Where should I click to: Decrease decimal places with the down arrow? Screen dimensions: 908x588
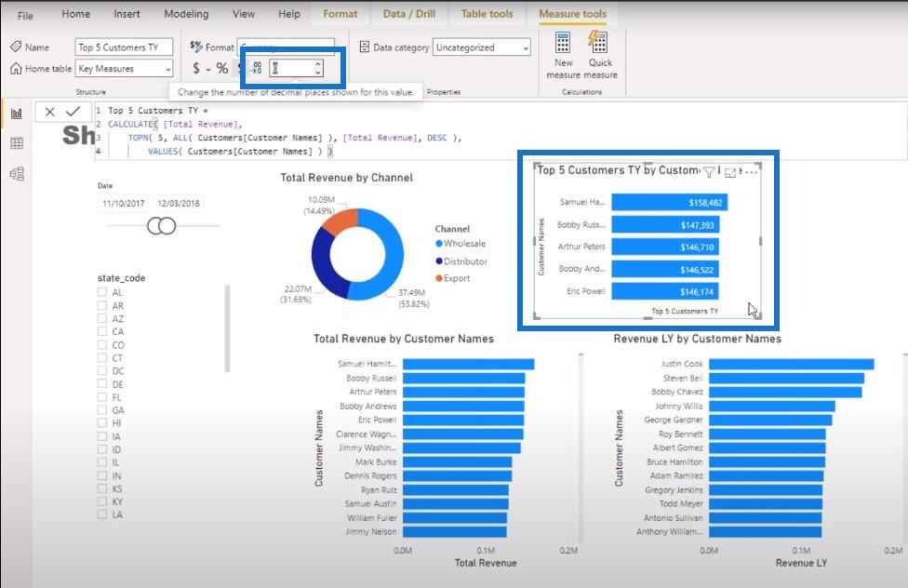point(318,73)
